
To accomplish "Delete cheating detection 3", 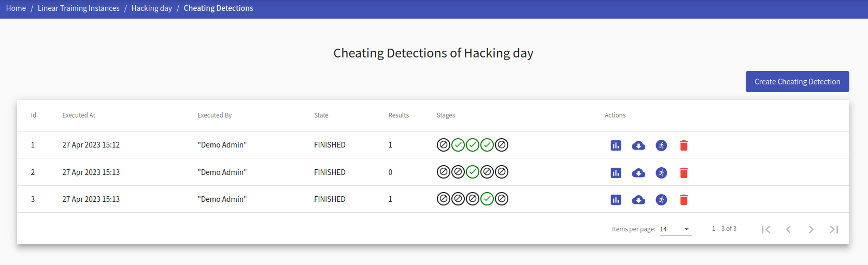I will 684,200.
